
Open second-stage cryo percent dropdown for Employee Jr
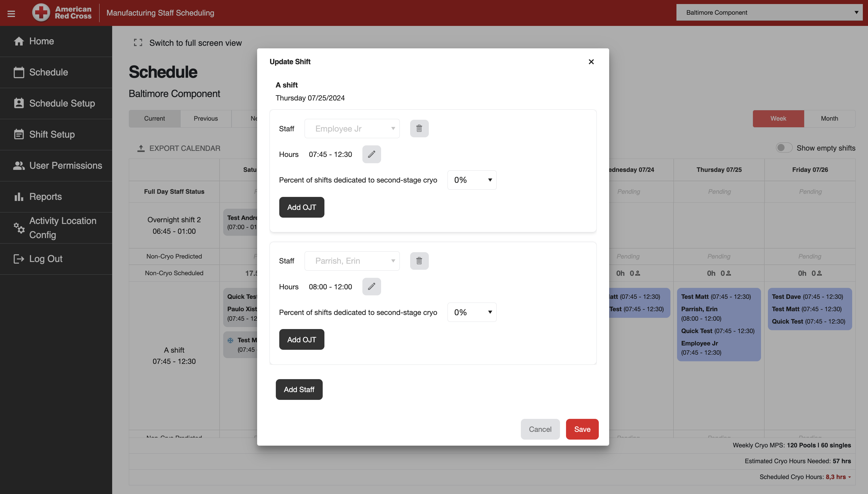pyautogui.click(x=472, y=180)
